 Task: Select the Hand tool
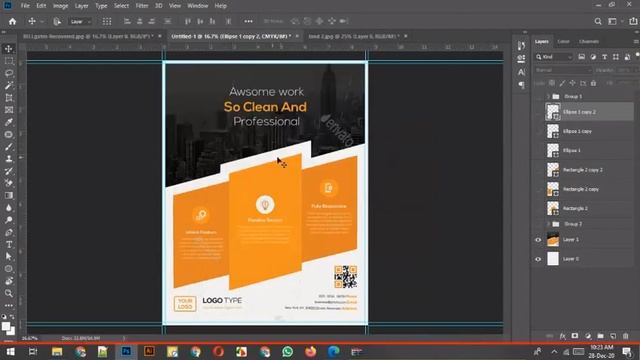pyautogui.click(x=9, y=281)
